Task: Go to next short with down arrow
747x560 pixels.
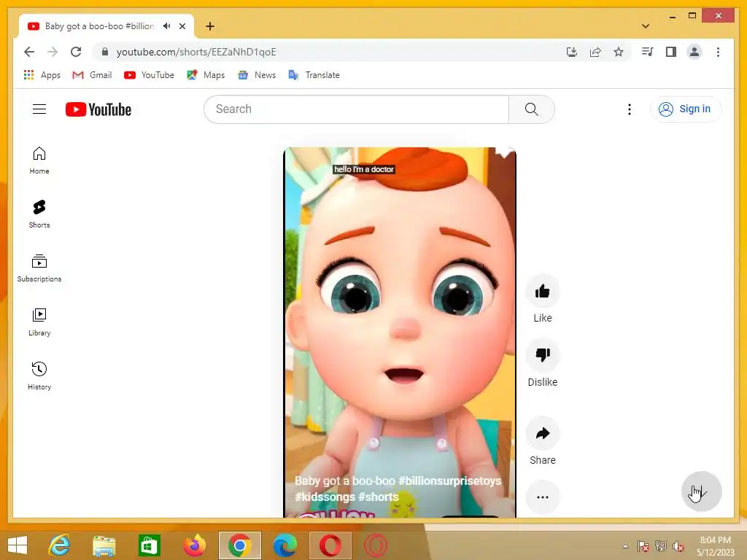Action: tap(702, 491)
